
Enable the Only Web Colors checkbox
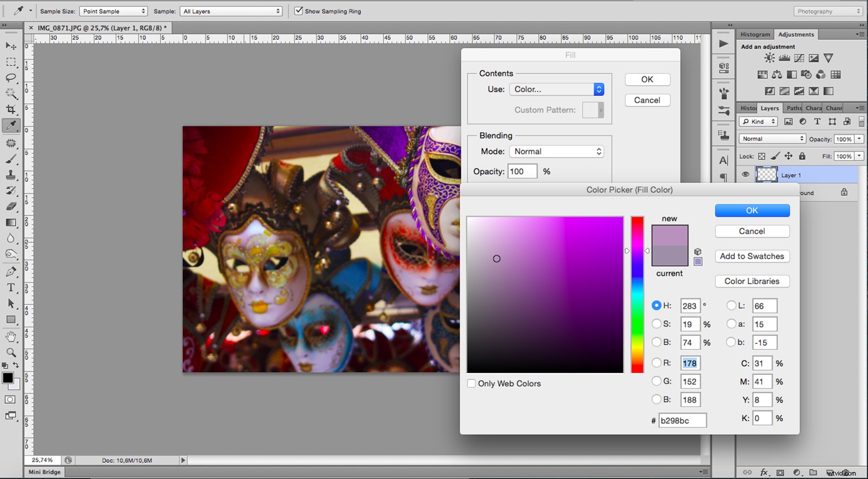[472, 383]
